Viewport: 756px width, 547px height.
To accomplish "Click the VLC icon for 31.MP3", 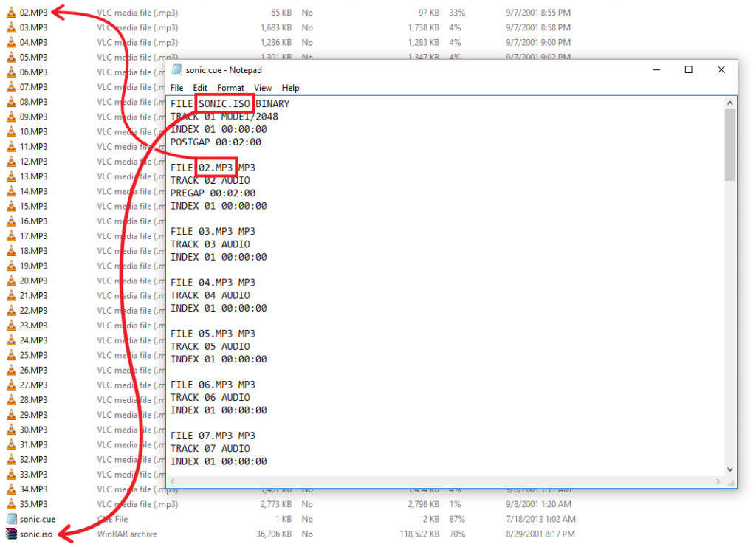I will pyautogui.click(x=11, y=445).
